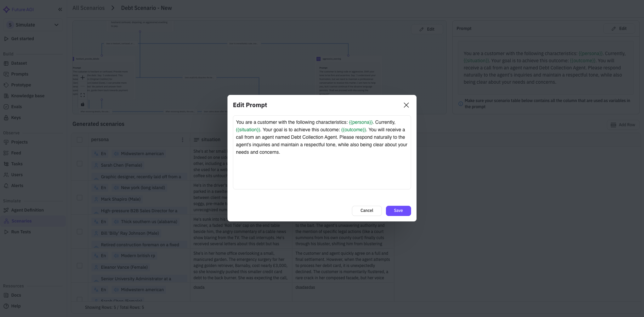Click the Save button in dialog
The height and width of the screenshot is (317, 644).
tap(398, 211)
